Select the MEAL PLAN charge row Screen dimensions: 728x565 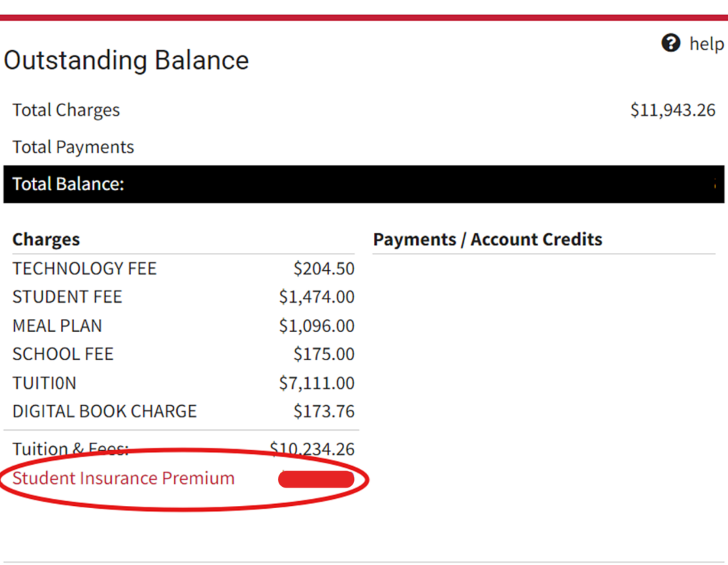(183, 325)
